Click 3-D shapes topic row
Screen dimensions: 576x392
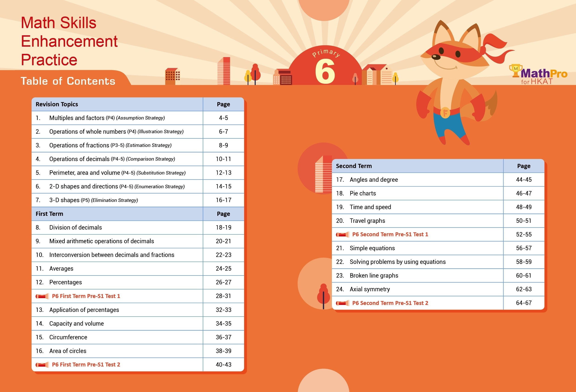coord(117,200)
